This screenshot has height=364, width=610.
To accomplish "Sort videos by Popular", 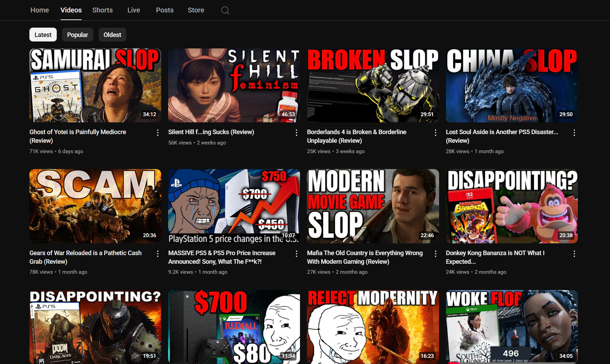I will 78,35.
